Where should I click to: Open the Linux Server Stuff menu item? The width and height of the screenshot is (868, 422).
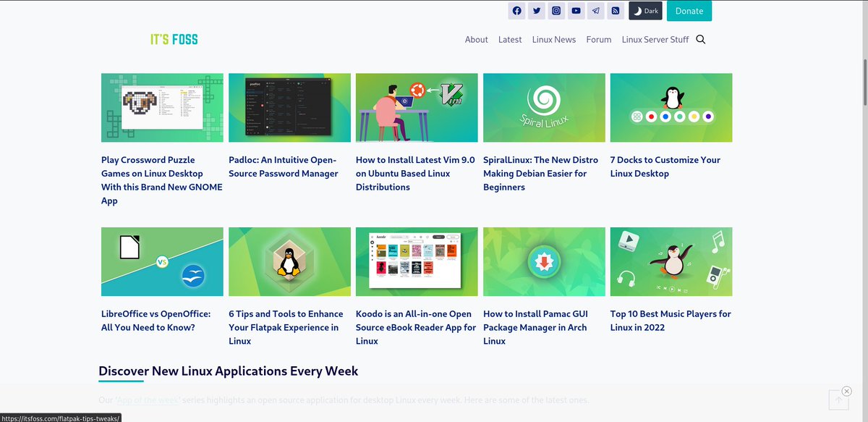coord(655,40)
